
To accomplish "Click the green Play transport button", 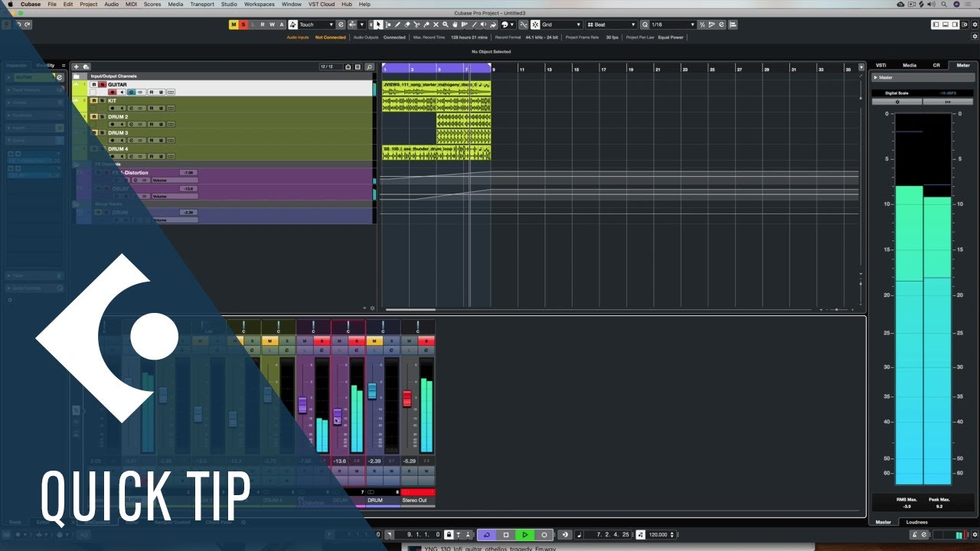I will pos(525,535).
